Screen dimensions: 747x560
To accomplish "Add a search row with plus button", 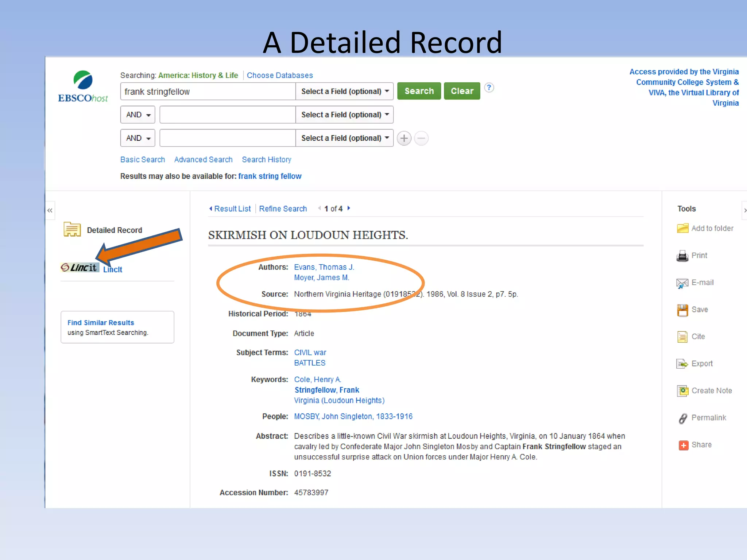I will tap(404, 138).
